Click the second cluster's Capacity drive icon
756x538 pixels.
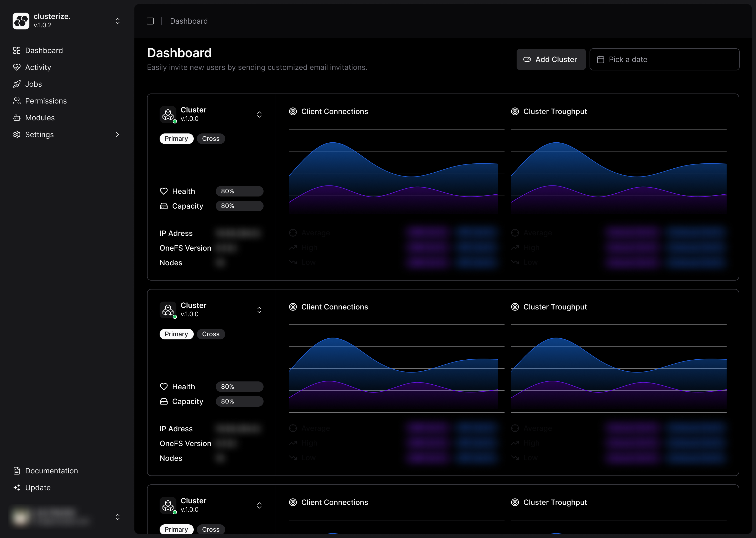pyautogui.click(x=164, y=401)
